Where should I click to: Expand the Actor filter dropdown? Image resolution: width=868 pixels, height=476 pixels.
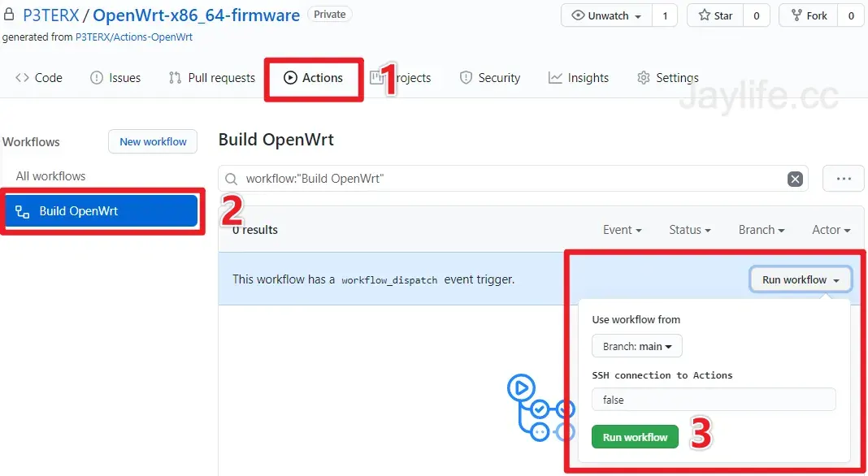tap(831, 230)
